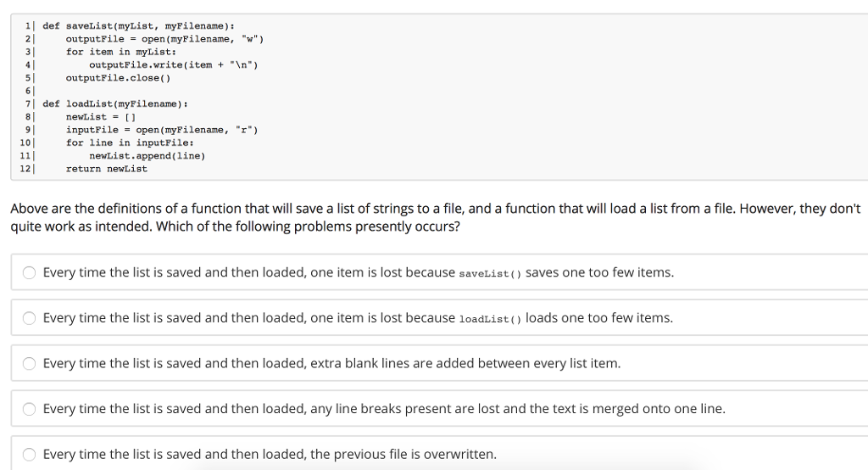Image resolution: width=868 pixels, height=470 pixels.
Task: Choose the option blaming loadList() for lost item
Action: coord(29,318)
